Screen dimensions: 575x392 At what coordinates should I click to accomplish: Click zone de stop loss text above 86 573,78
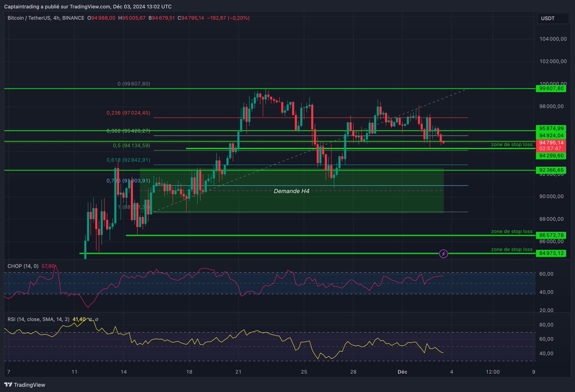512,231
